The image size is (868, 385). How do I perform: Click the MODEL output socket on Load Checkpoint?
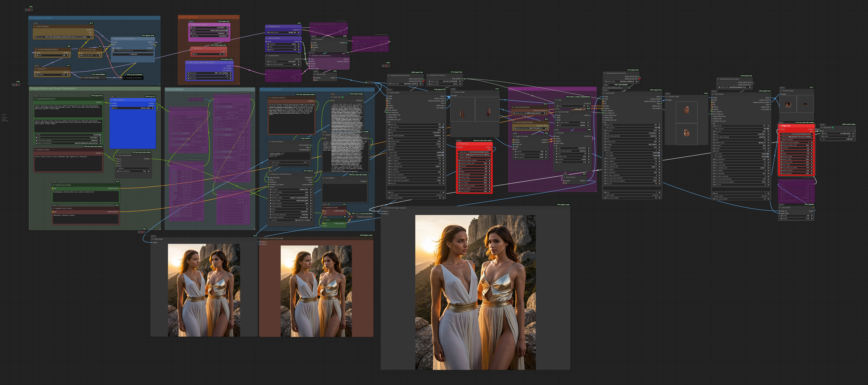tap(93, 30)
